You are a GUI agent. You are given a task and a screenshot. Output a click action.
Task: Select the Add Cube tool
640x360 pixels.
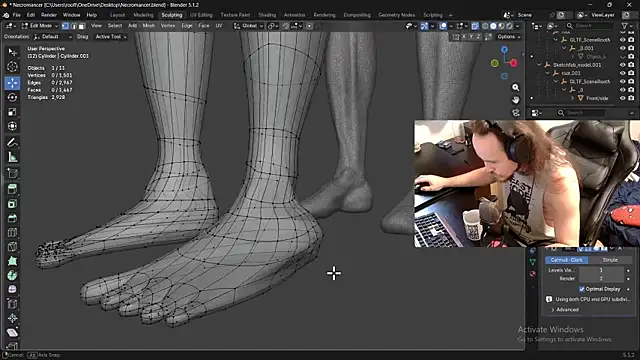pos(12,173)
